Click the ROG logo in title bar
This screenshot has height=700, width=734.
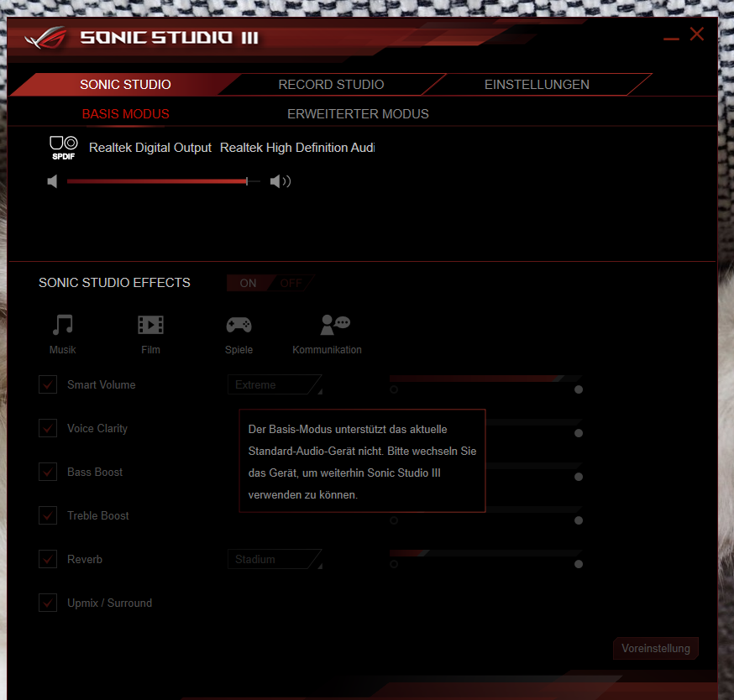coord(46,38)
